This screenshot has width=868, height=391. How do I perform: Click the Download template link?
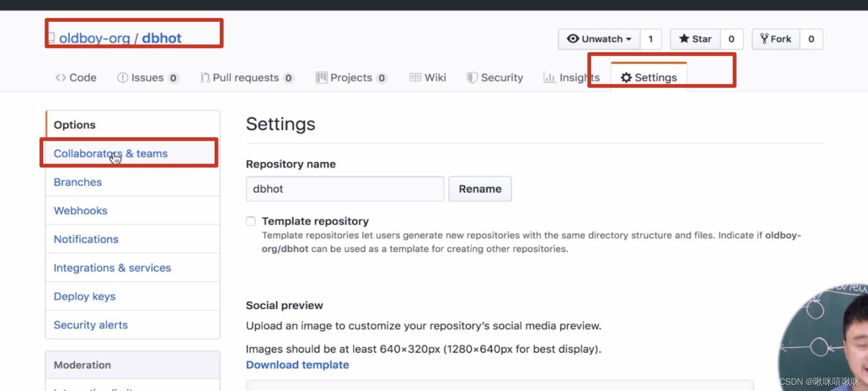coord(297,365)
